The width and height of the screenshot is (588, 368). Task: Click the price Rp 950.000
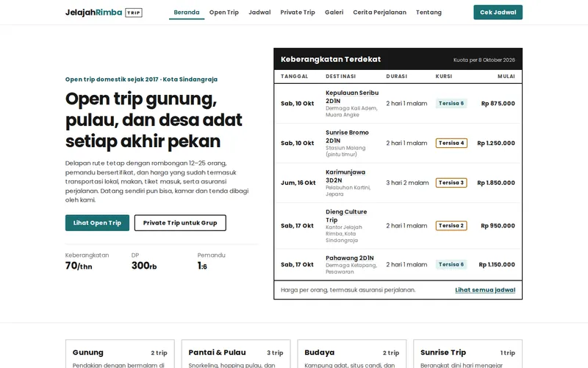pos(498,226)
